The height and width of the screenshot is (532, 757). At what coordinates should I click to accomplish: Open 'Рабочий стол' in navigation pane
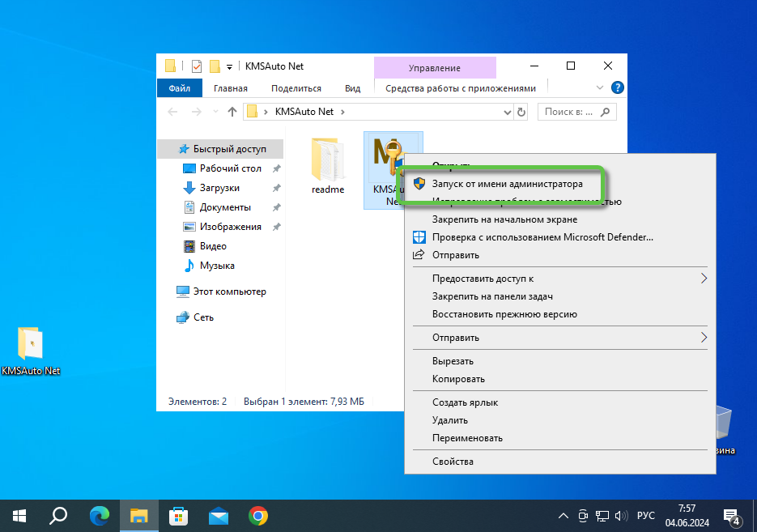pyautogui.click(x=230, y=168)
